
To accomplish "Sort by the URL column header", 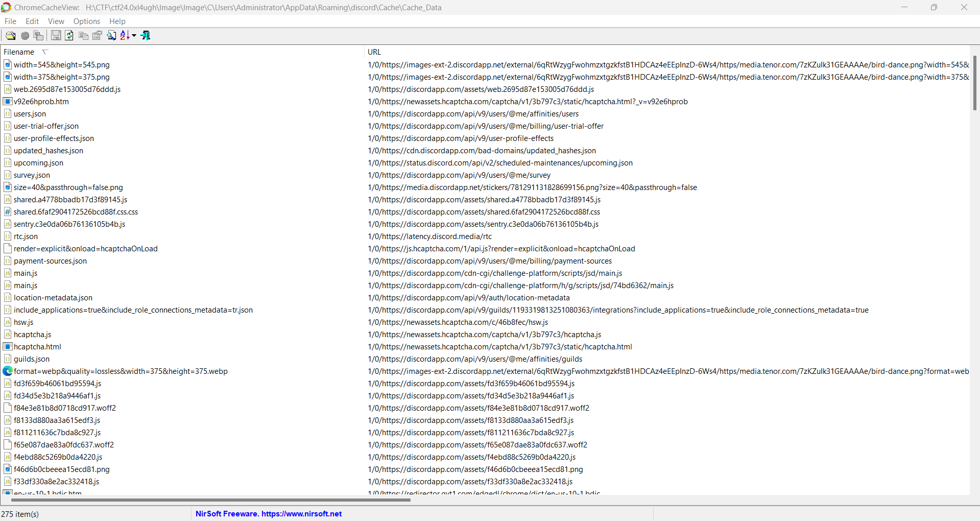I will 666,52.
